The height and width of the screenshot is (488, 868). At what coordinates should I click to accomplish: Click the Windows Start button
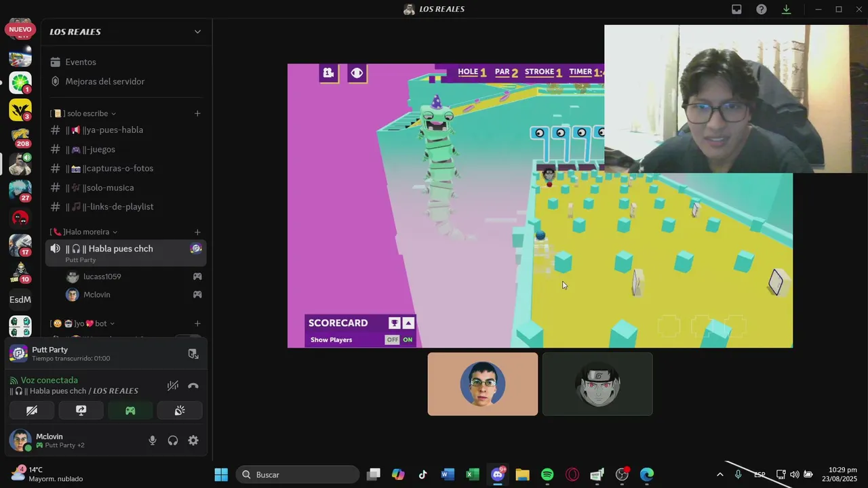click(221, 474)
